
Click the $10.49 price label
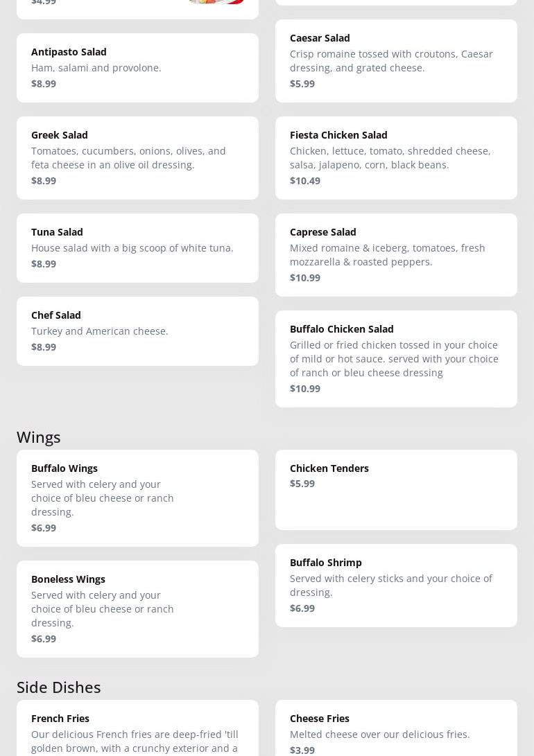(x=305, y=181)
